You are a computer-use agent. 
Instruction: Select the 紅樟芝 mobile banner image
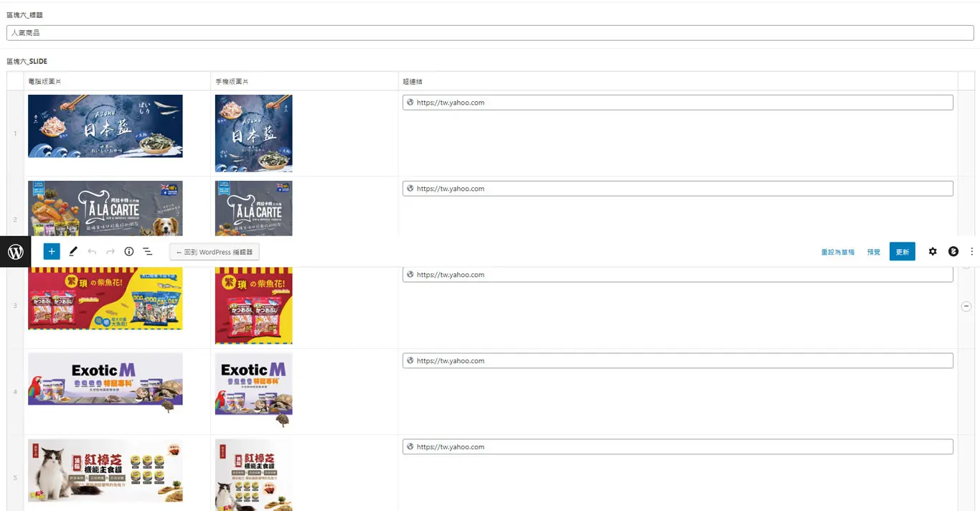pos(254,475)
